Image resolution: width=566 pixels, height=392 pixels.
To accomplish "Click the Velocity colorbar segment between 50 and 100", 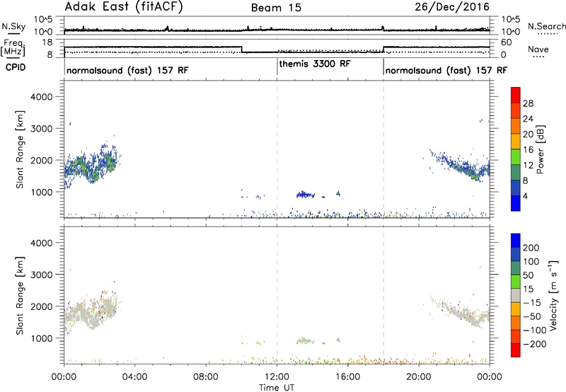I will click(516, 268).
